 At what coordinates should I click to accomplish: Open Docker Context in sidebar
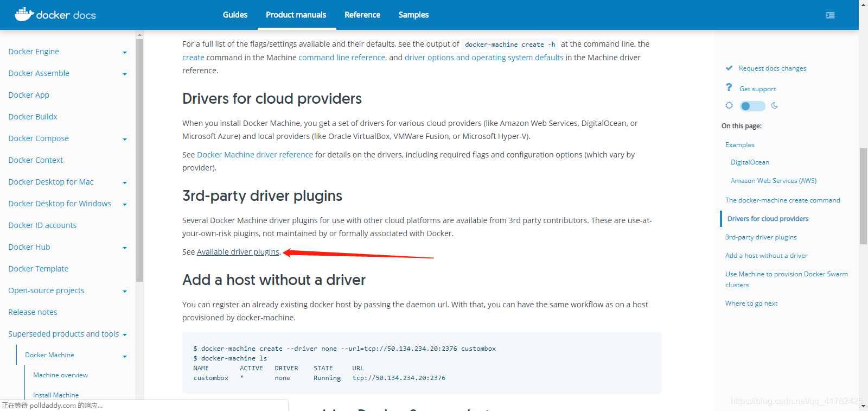click(35, 160)
